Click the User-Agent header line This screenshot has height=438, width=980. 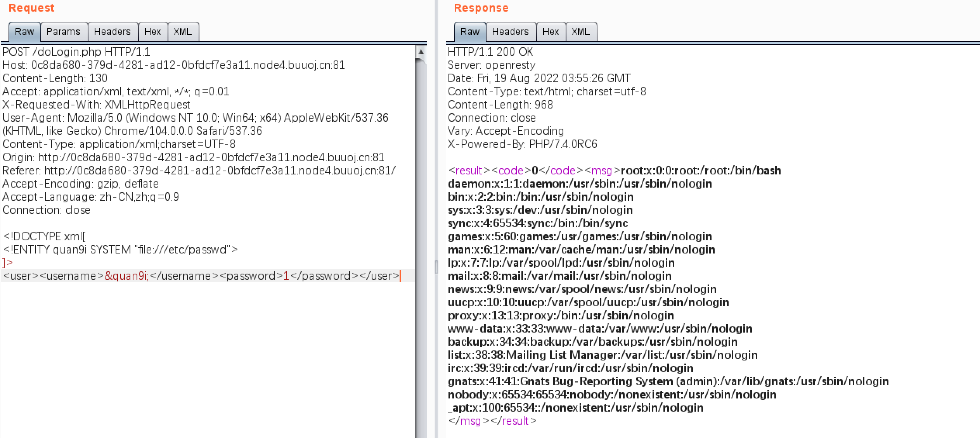196,124
